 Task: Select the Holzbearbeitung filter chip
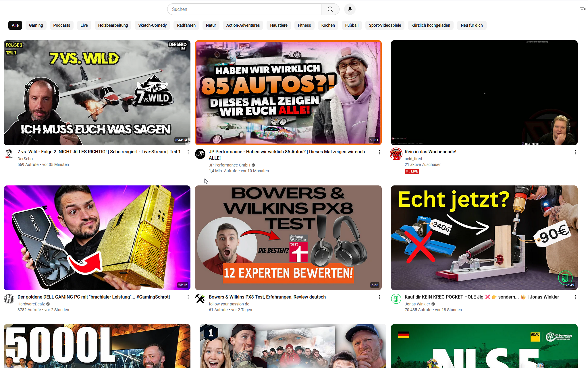coord(113,25)
